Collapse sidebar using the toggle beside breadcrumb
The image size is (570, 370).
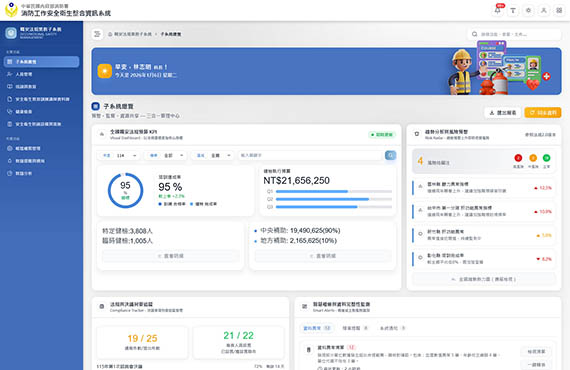point(97,34)
